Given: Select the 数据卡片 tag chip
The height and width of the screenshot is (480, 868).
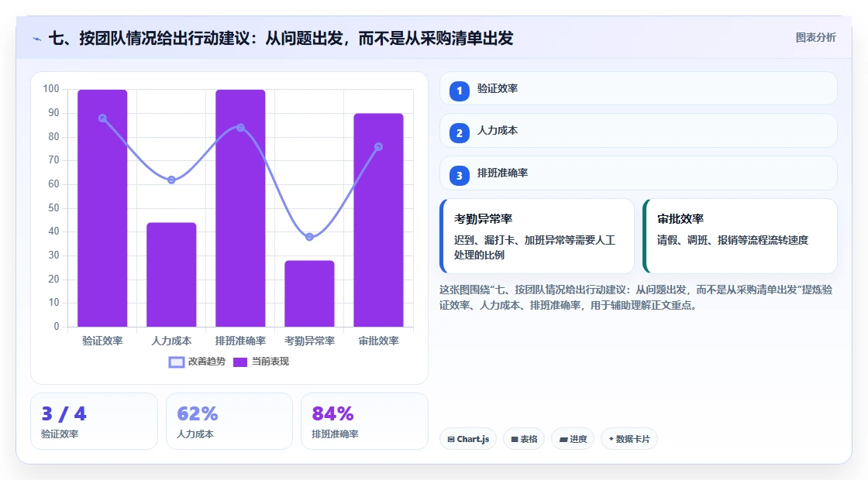Looking at the screenshot, I should (629, 439).
